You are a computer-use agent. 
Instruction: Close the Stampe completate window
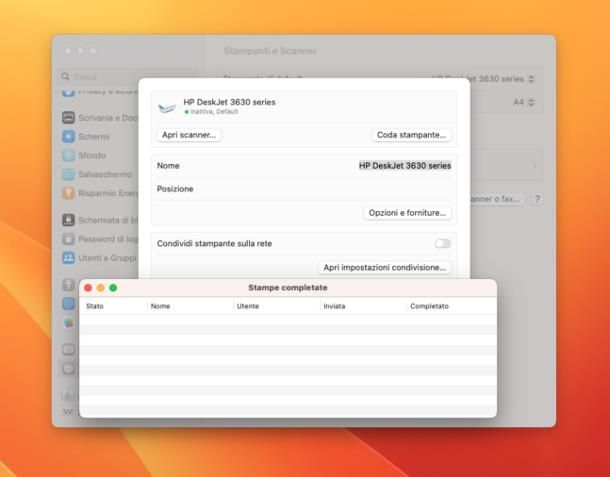click(x=88, y=288)
